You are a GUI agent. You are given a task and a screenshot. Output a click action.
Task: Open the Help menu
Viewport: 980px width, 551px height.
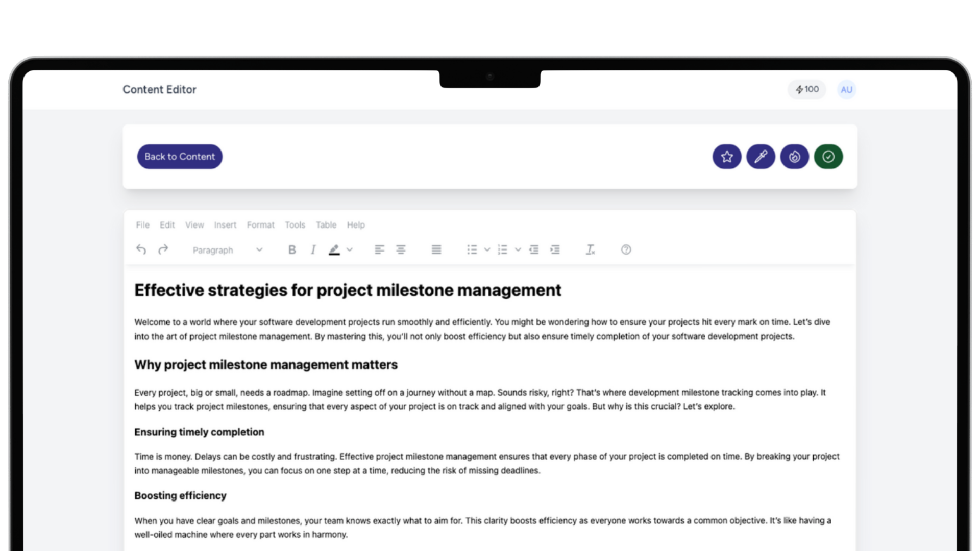click(356, 225)
